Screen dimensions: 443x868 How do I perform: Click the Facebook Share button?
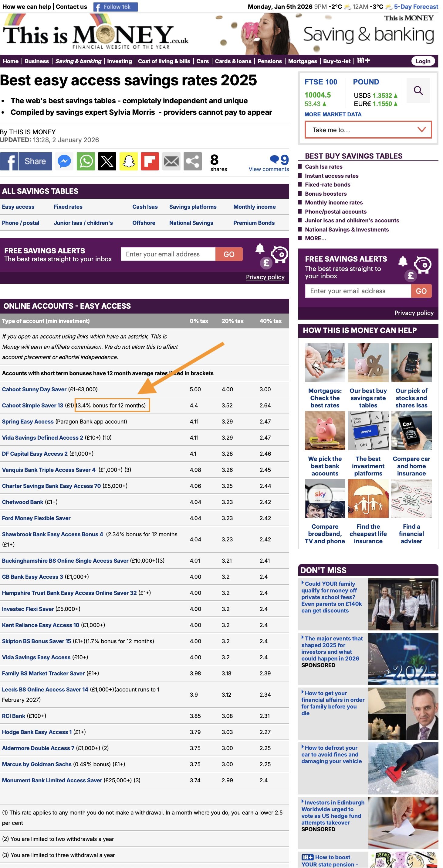pos(26,161)
